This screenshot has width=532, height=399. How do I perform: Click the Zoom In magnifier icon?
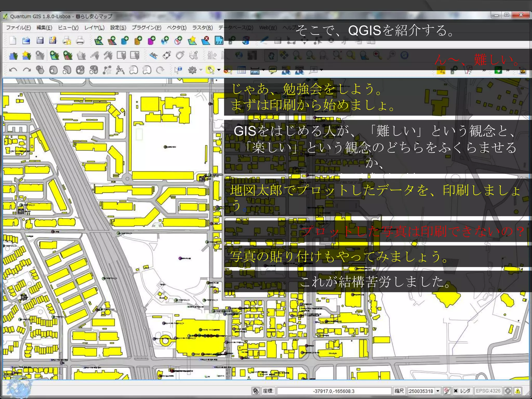pos(297,55)
